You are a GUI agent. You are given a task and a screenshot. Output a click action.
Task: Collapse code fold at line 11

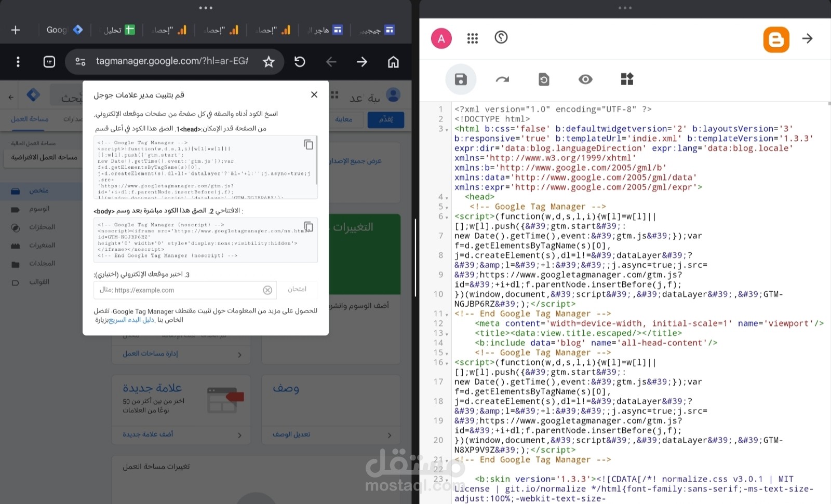click(x=447, y=315)
